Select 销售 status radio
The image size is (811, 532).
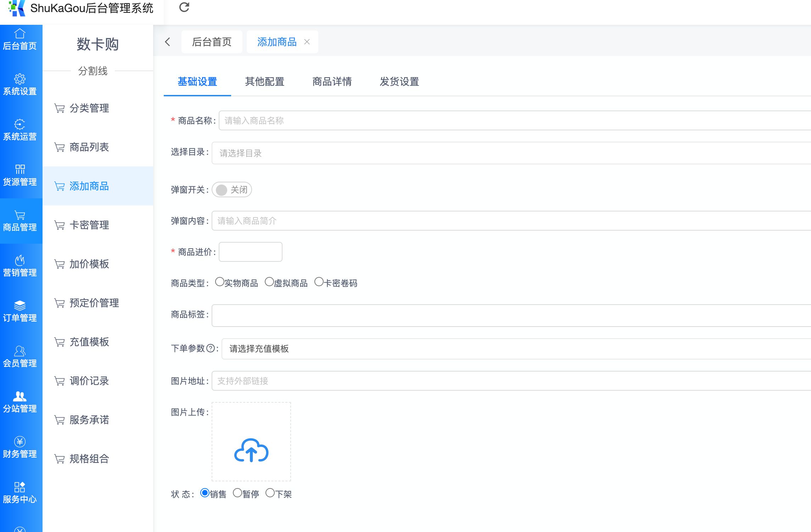click(x=205, y=493)
